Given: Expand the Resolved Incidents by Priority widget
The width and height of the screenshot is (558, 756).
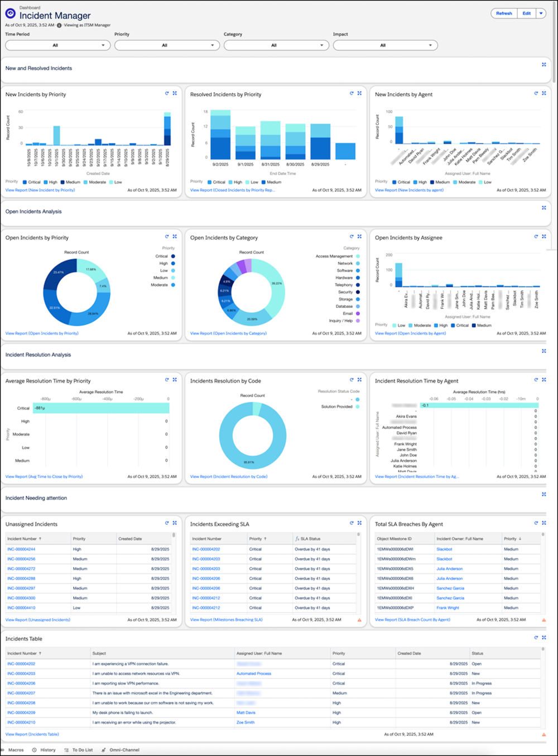Looking at the screenshot, I should coord(359,93).
